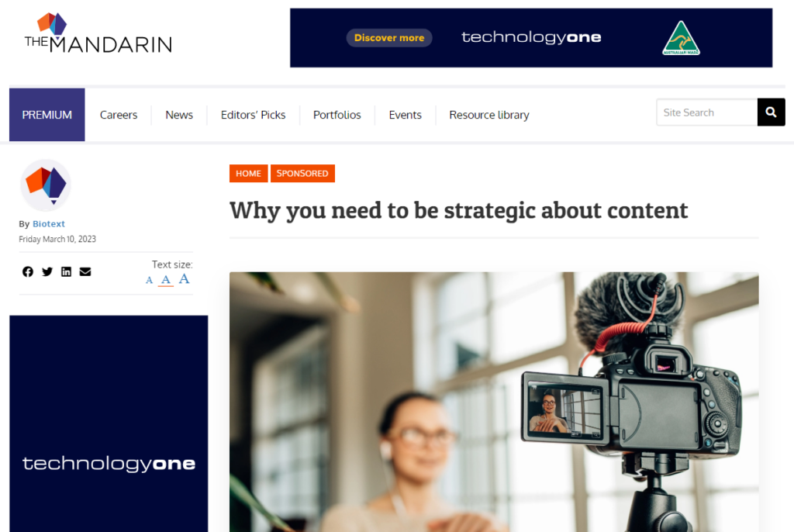
Task: Share article via email icon
Action: coord(85,272)
